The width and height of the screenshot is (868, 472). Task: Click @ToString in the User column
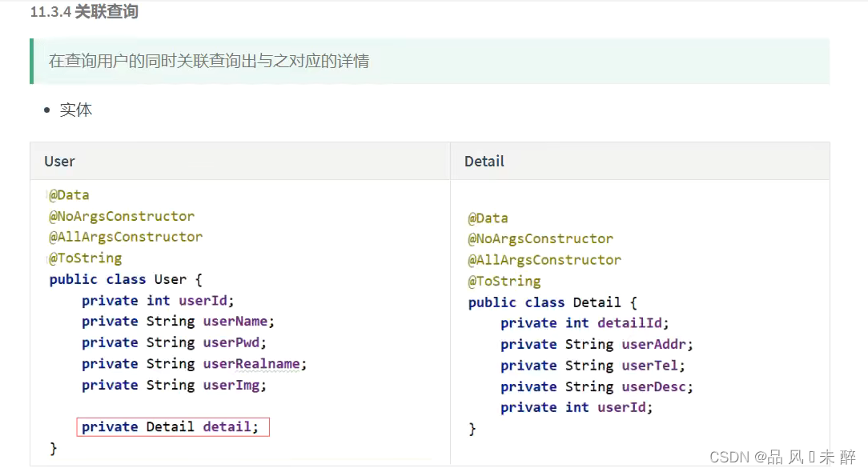pos(85,258)
